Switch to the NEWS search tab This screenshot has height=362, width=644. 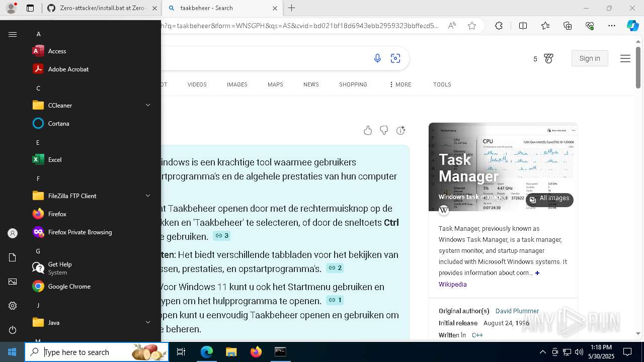click(x=311, y=84)
